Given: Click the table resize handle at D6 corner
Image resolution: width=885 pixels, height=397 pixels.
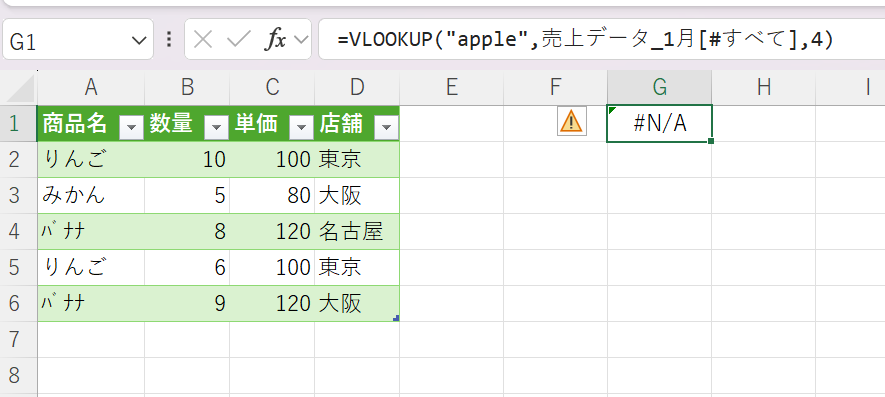Looking at the screenshot, I should pos(396,319).
